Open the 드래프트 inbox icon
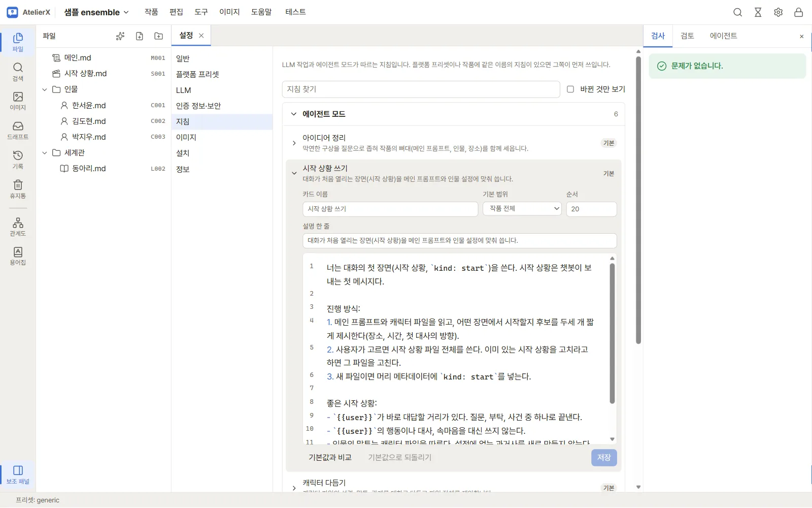The image size is (812, 508). [x=18, y=131]
